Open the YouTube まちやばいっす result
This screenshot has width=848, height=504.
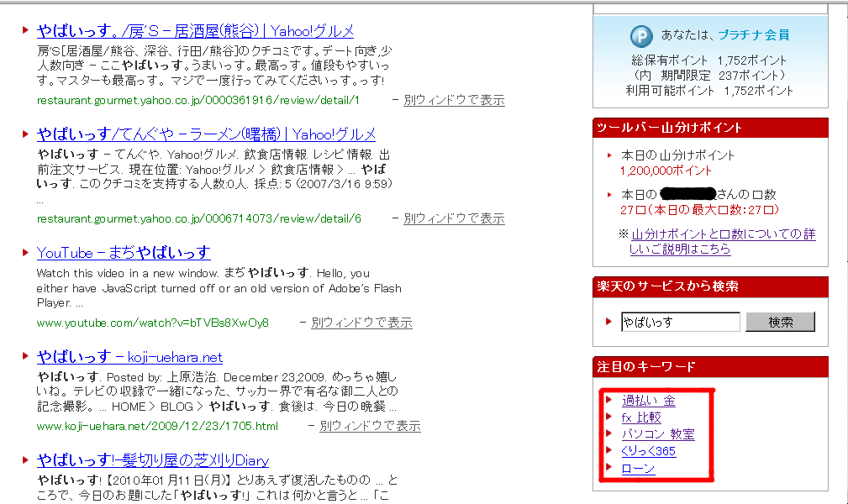click(x=124, y=253)
